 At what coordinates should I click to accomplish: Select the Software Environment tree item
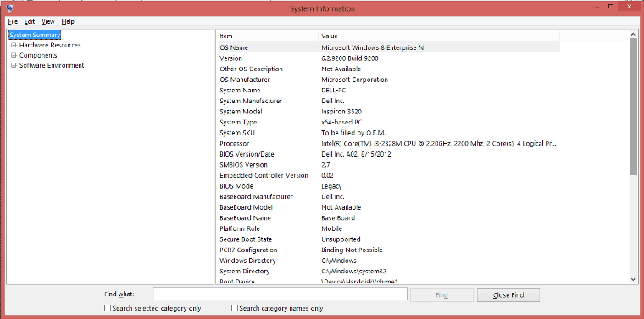pos(52,65)
